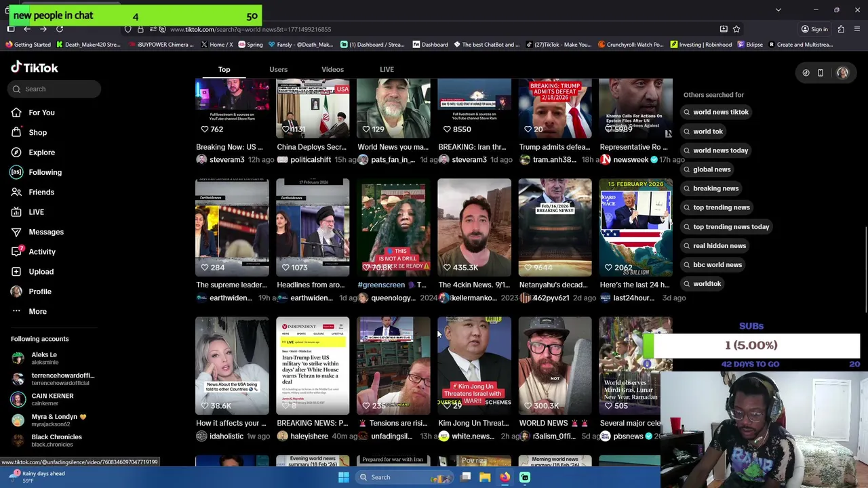Click the TikTok search field
Screen dimensions: 868x488
pyautogui.click(x=56, y=89)
